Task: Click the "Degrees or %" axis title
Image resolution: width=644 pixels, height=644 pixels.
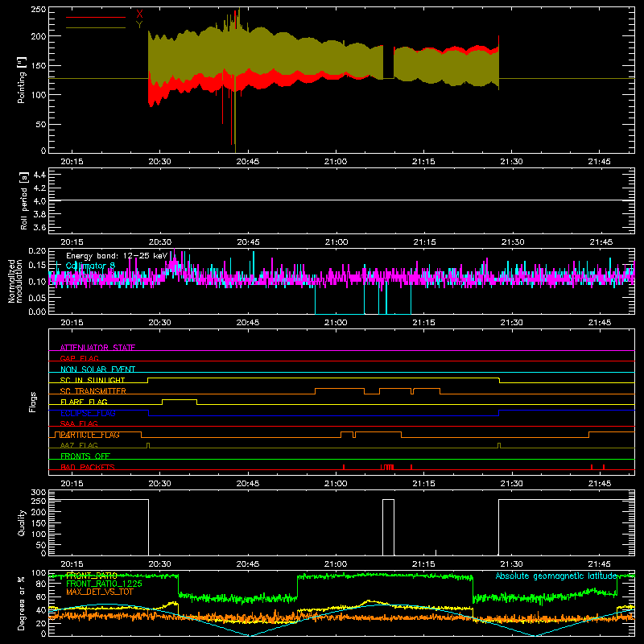Action: coord(22,603)
